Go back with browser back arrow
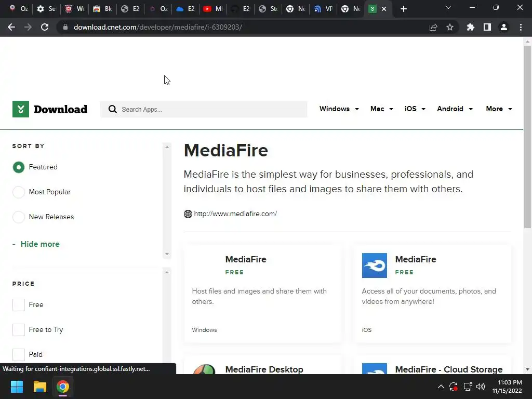The width and height of the screenshot is (532, 399). pos(11,27)
